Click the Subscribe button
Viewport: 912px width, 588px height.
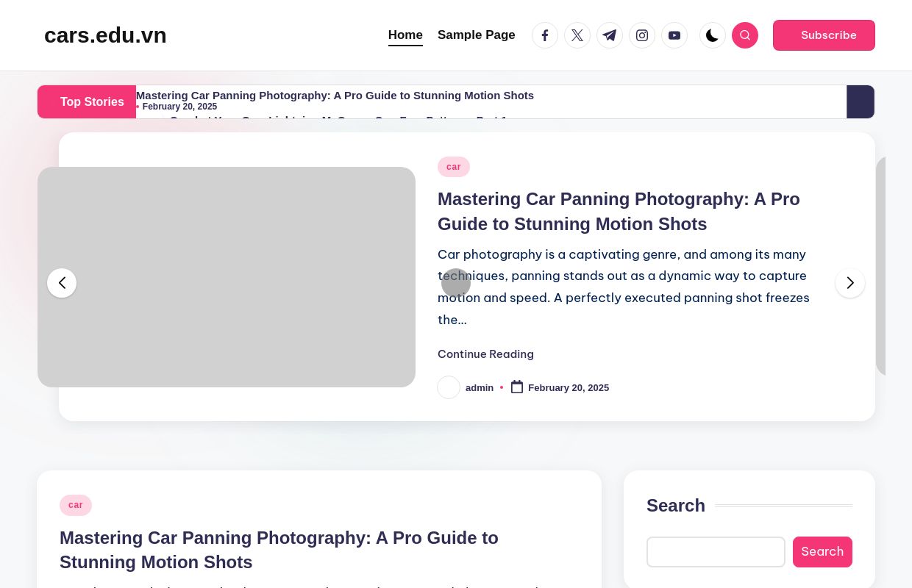click(x=824, y=35)
